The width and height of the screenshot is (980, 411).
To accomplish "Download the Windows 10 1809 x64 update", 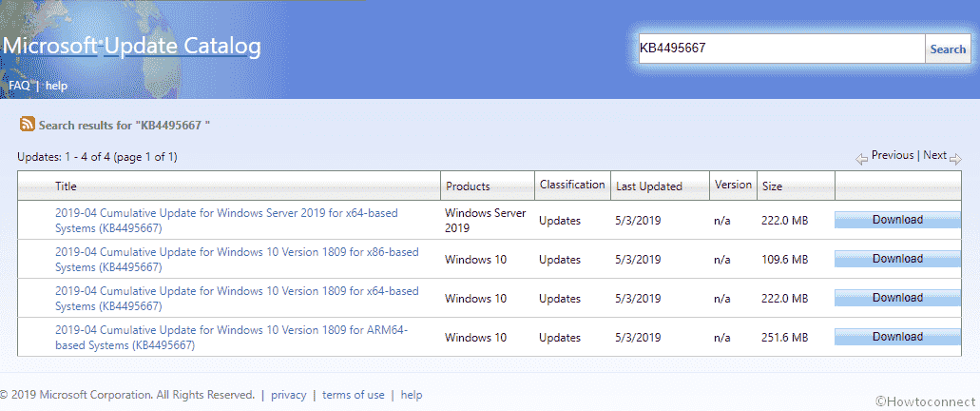I will point(897,298).
